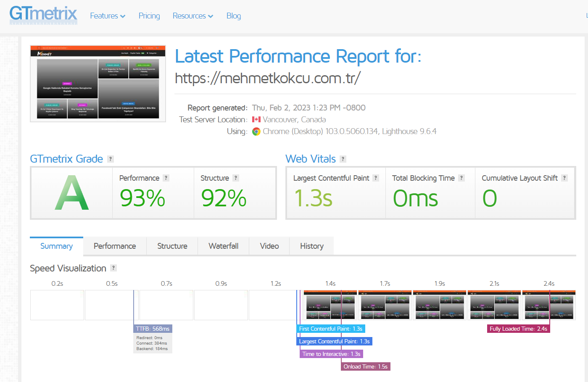Show Cumulative Layout Shift help tooltip
The height and width of the screenshot is (382, 588).
[564, 178]
